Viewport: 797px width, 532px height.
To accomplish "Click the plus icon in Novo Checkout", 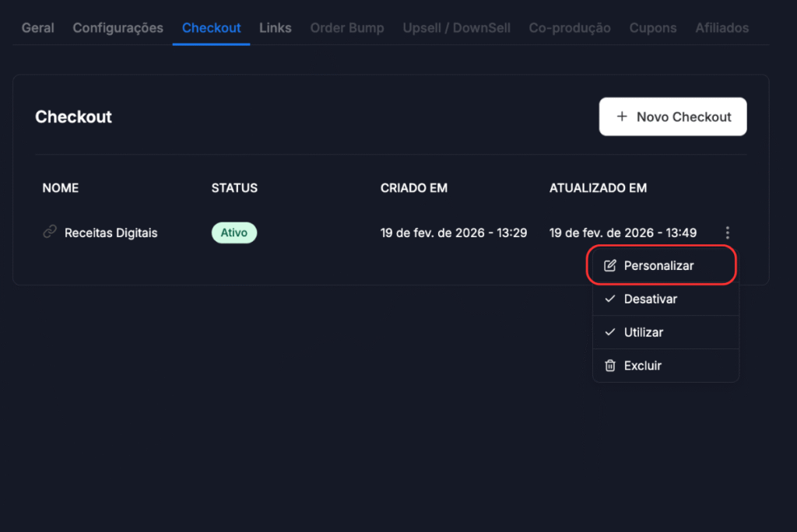I will 622,117.
